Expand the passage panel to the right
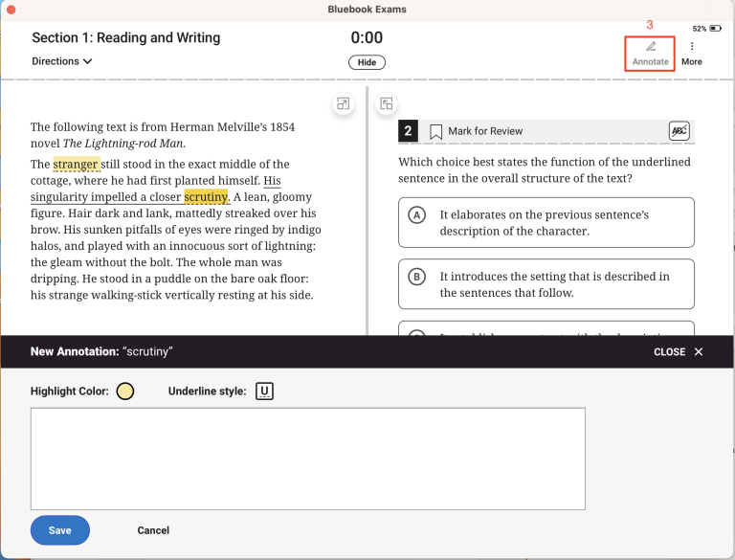The height and width of the screenshot is (560, 735). click(x=344, y=103)
